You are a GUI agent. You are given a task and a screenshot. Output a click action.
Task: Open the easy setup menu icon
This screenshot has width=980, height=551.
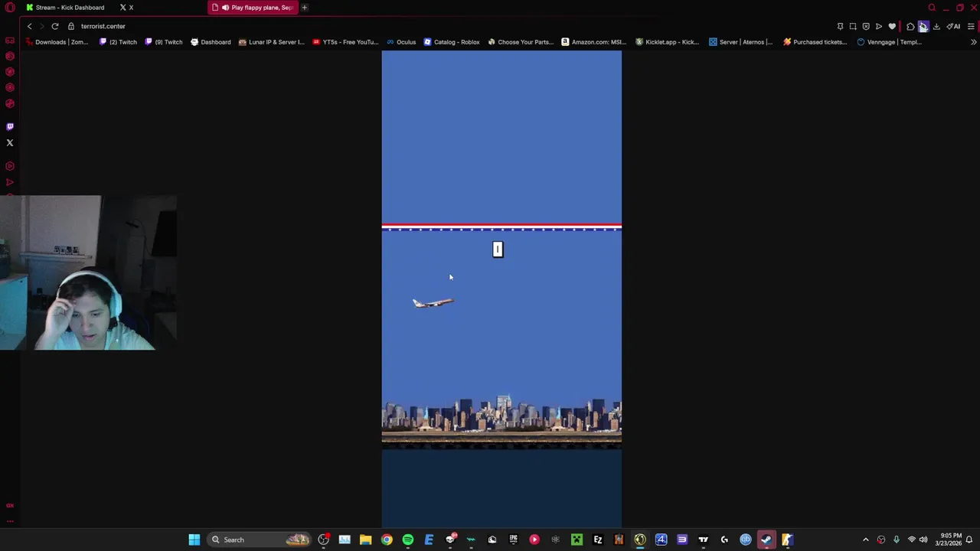tap(971, 26)
